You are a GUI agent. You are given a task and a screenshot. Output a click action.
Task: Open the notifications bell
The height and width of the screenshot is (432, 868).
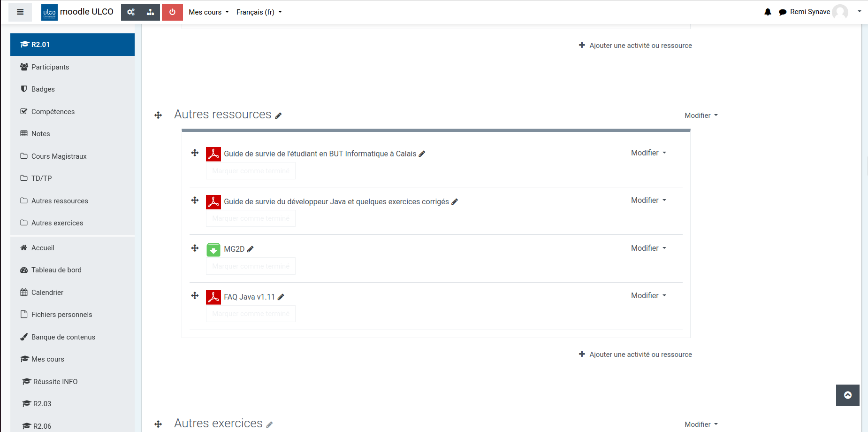pos(768,12)
